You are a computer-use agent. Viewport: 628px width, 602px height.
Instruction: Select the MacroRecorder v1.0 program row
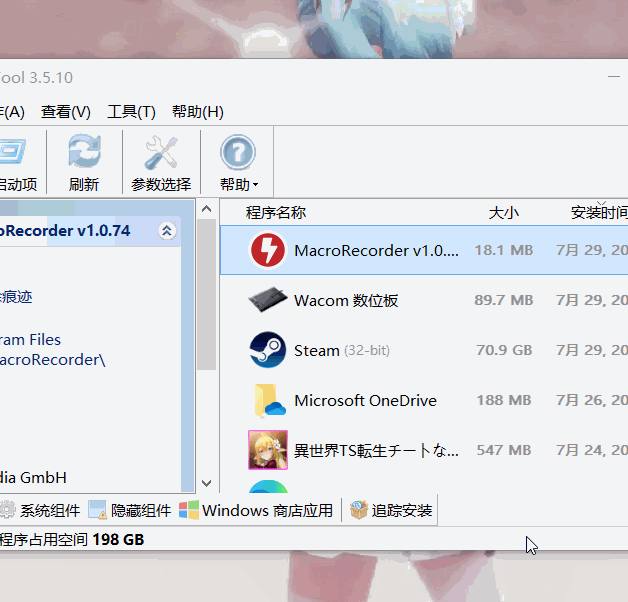(x=424, y=250)
